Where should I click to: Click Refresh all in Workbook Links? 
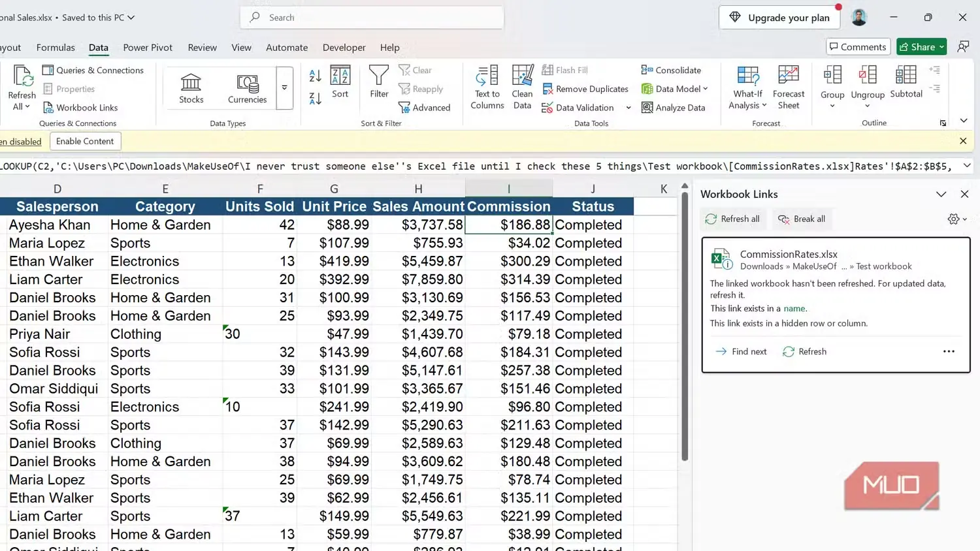tap(732, 219)
